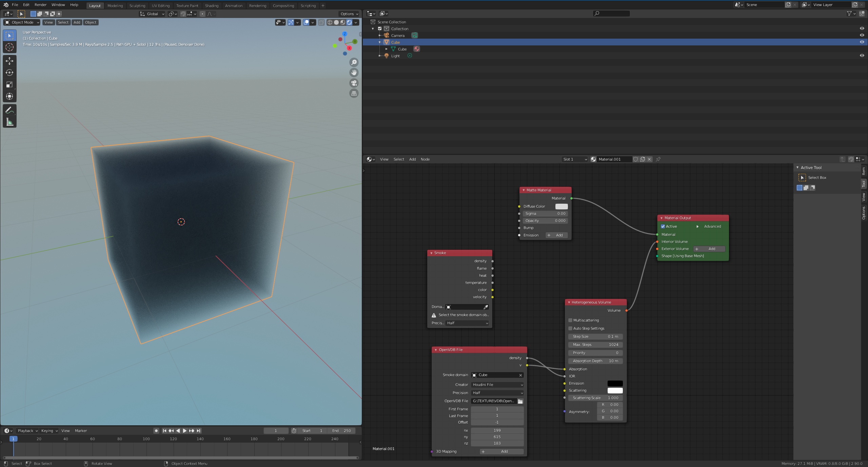
Task: Click the white Scattering color swatch
Action: pyautogui.click(x=615, y=390)
